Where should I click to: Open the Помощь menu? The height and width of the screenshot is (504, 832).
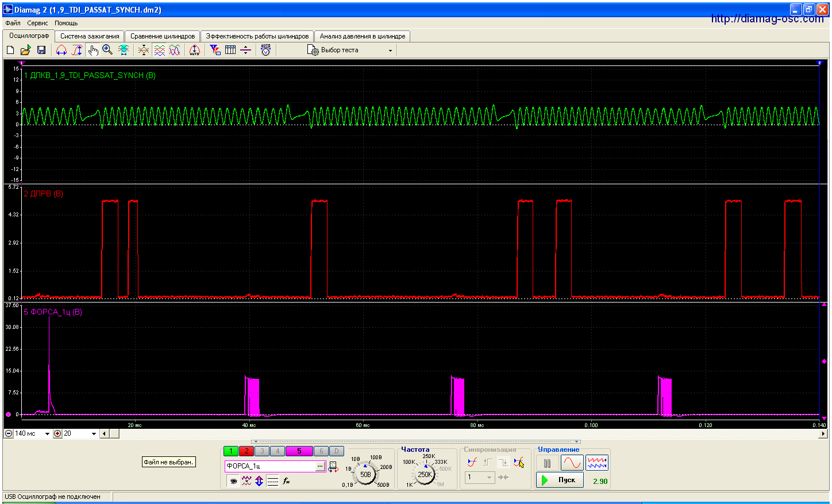(x=66, y=23)
